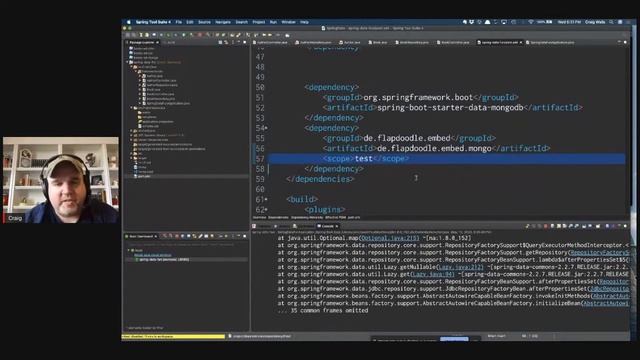The width and height of the screenshot is (640, 360).
Task: Open the Effective POM tab
Action: coord(336,218)
